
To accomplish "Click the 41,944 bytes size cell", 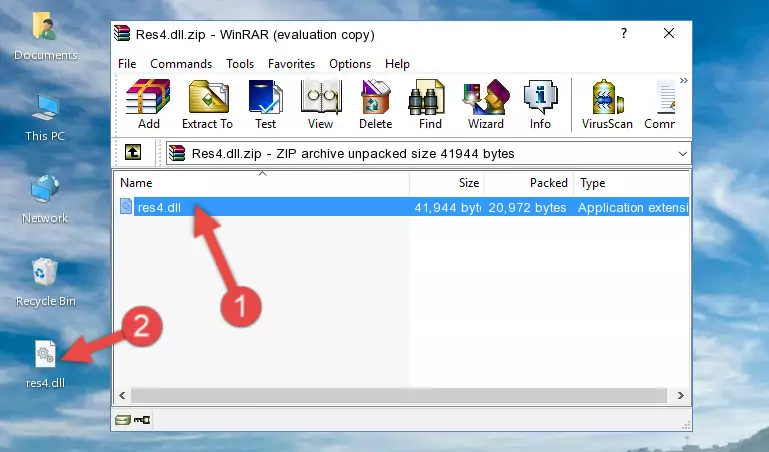I will point(447,207).
